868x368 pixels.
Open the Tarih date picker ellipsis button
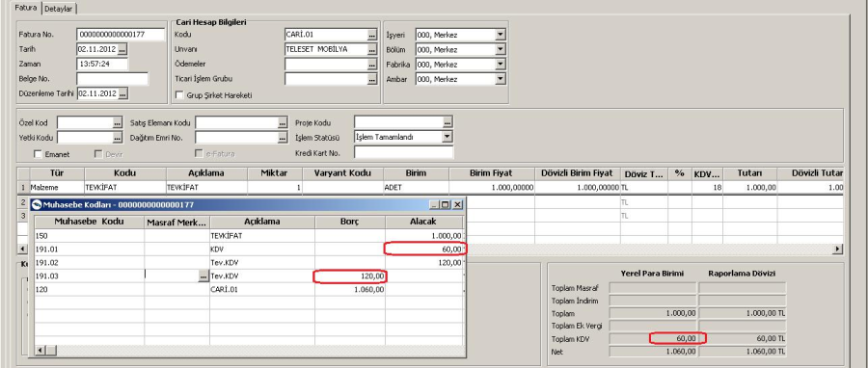point(122,50)
